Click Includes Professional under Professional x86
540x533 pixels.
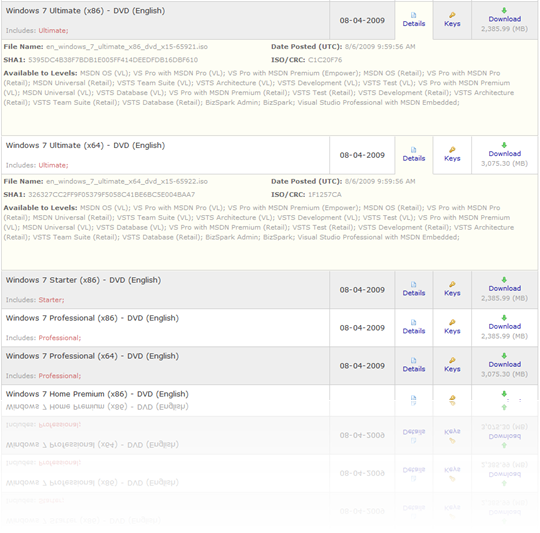point(43,337)
